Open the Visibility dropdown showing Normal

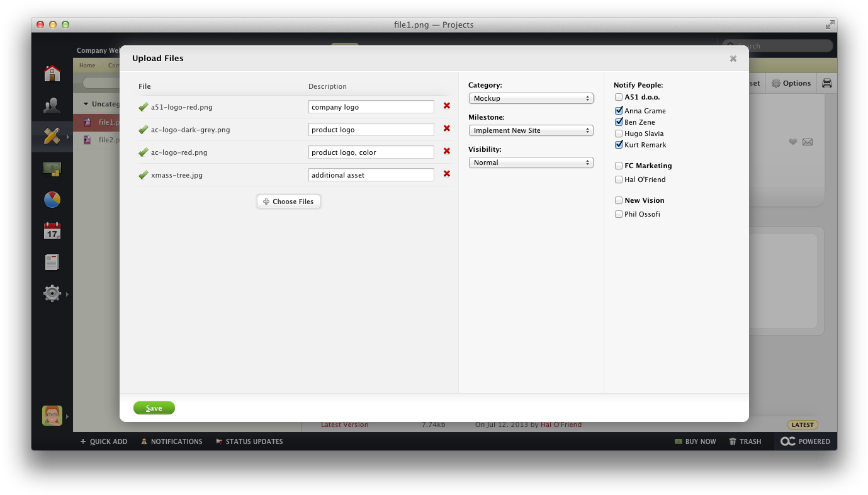(x=531, y=162)
